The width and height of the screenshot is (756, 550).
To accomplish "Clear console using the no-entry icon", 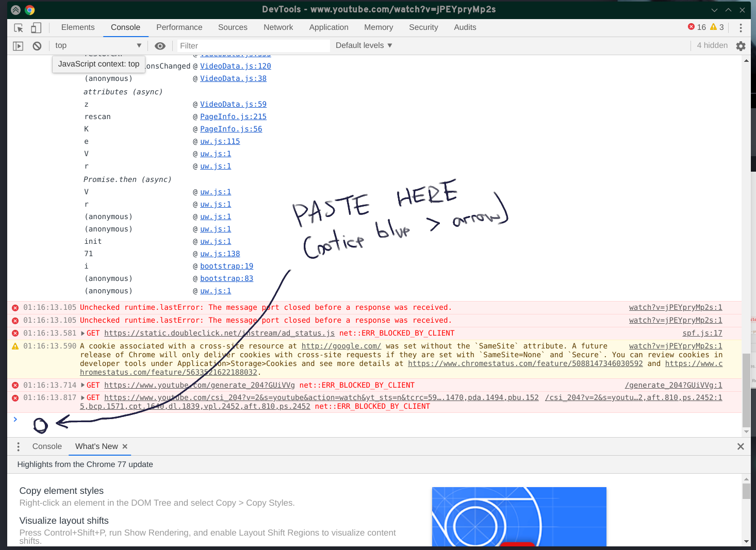I will [37, 46].
